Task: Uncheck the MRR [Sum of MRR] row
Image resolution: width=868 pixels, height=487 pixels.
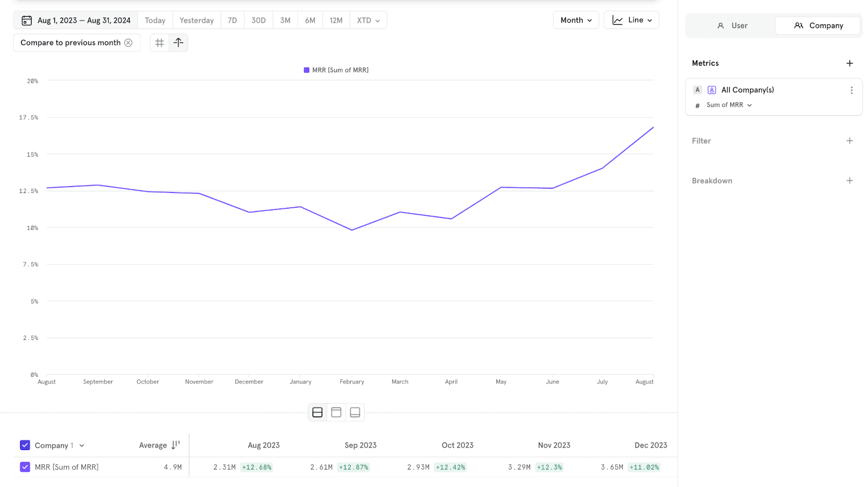Action: 25,467
